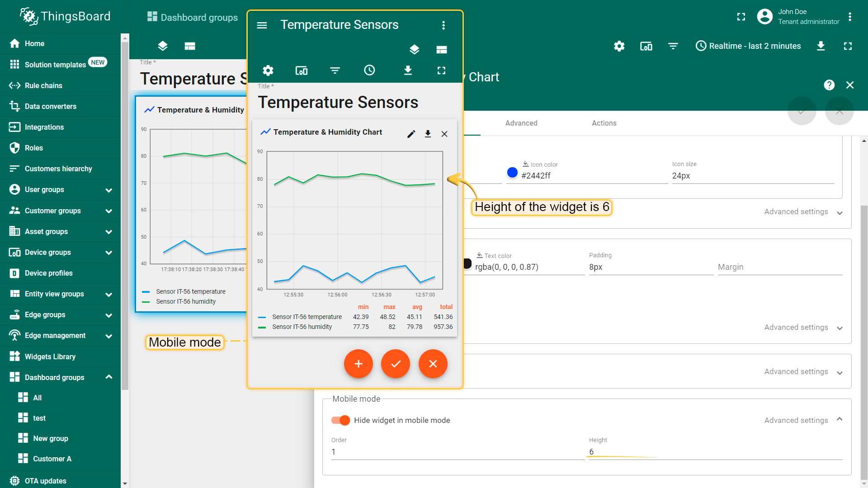The width and height of the screenshot is (868, 488).
Task: Close the widget editor panel
Action: [850, 85]
